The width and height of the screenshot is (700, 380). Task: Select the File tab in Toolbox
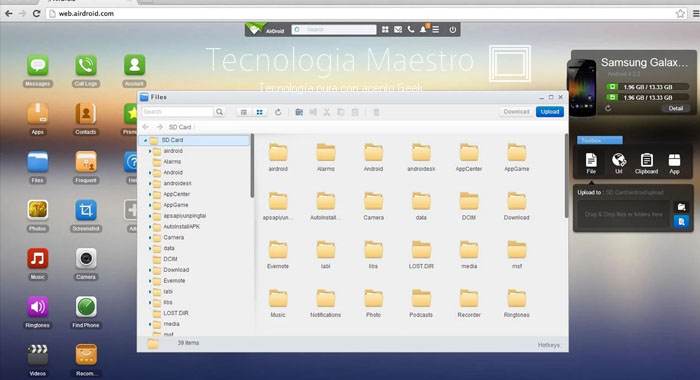pyautogui.click(x=591, y=163)
